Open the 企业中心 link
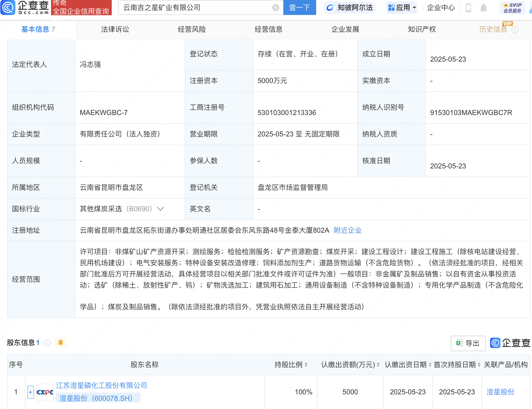 tap(441, 8)
